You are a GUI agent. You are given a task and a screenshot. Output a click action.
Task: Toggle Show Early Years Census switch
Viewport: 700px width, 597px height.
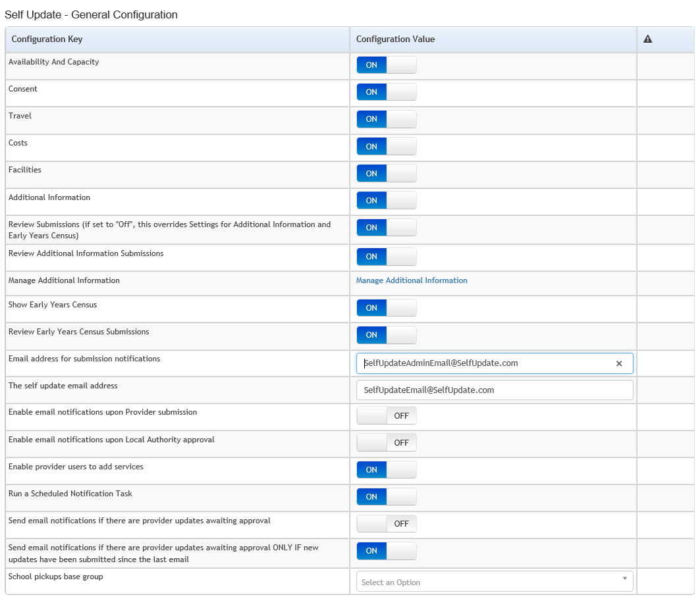click(x=386, y=308)
